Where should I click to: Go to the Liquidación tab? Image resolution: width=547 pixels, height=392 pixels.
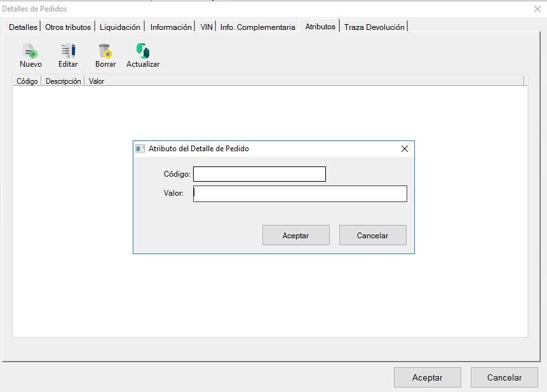(x=120, y=27)
